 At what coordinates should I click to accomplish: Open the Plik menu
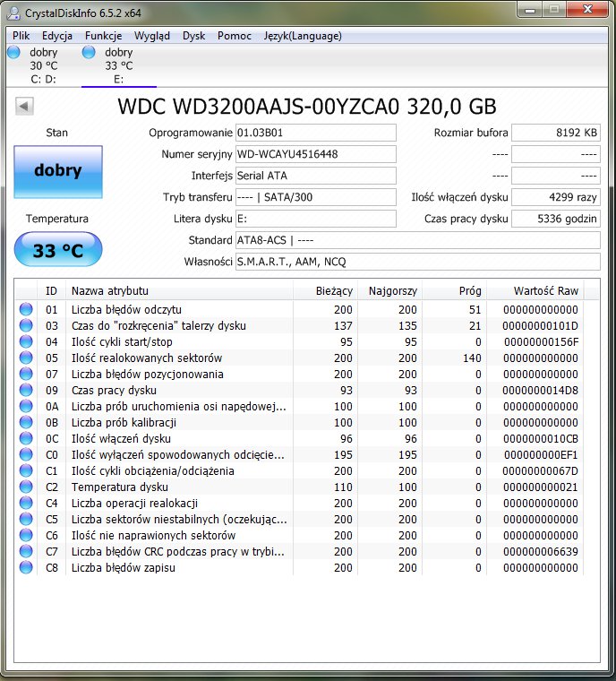21,36
